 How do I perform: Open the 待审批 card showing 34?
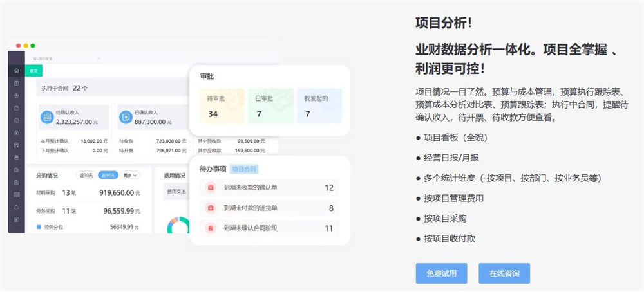222,106
